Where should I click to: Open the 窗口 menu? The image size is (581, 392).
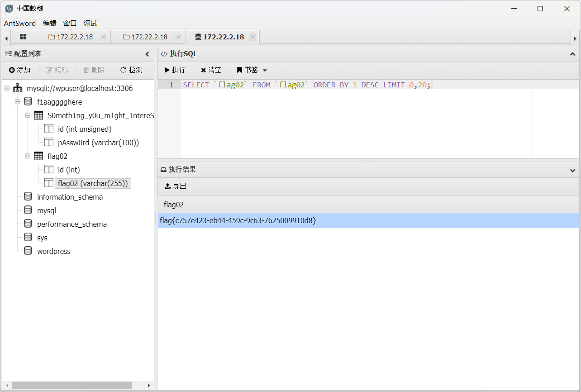(70, 24)
